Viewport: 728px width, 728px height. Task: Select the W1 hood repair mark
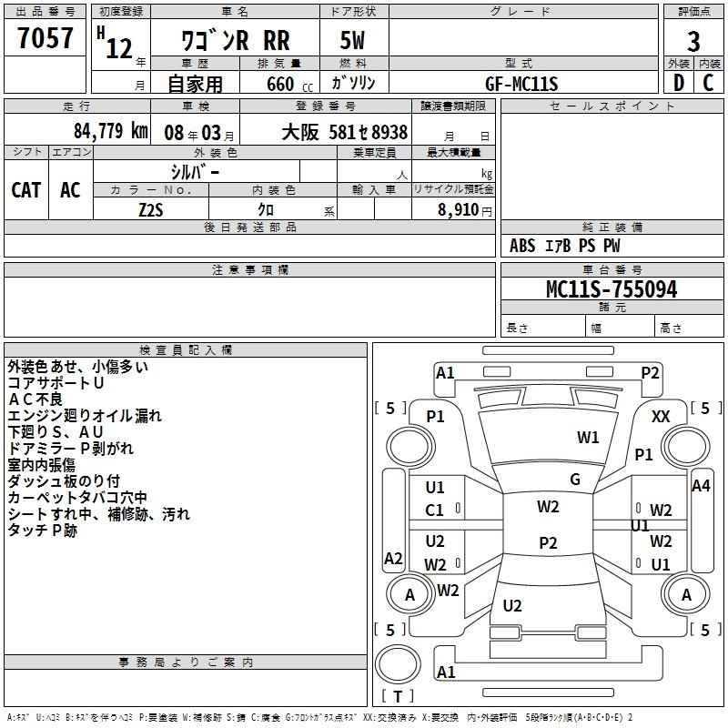pos(588,438)
